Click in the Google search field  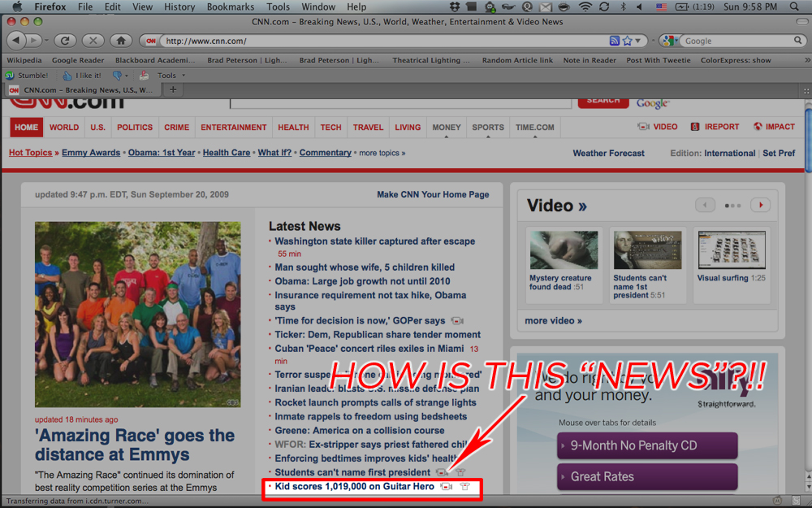737,41
